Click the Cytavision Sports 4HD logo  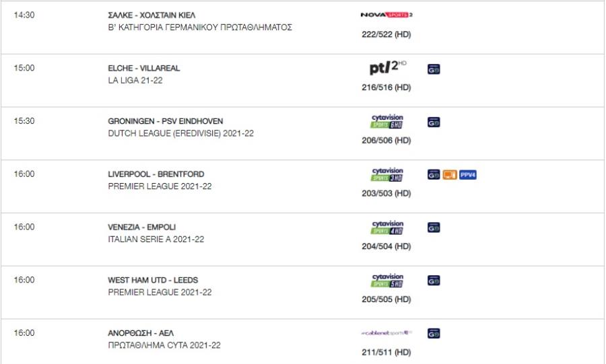[387, 227]
